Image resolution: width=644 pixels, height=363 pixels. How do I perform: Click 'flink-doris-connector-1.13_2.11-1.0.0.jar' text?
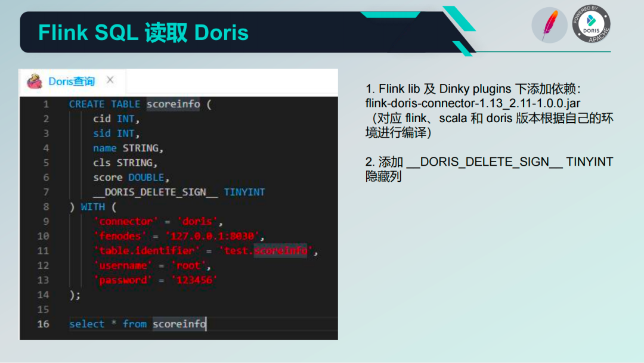(473, 104)
